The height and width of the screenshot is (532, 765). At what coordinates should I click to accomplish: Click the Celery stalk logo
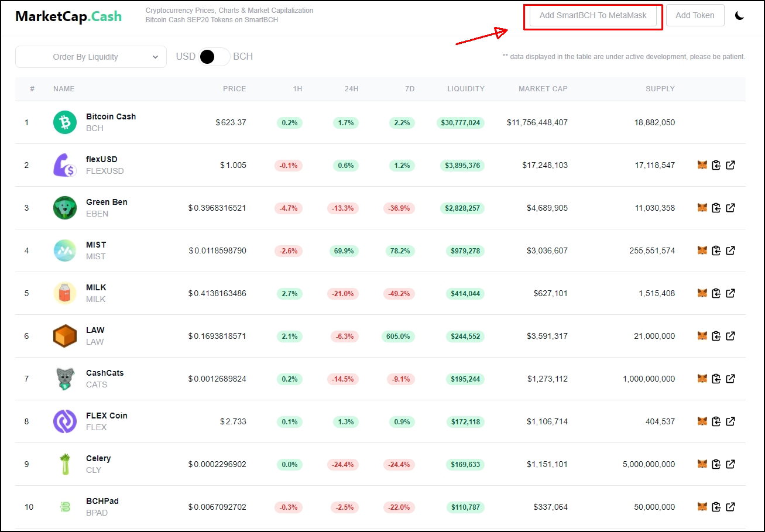65,464
